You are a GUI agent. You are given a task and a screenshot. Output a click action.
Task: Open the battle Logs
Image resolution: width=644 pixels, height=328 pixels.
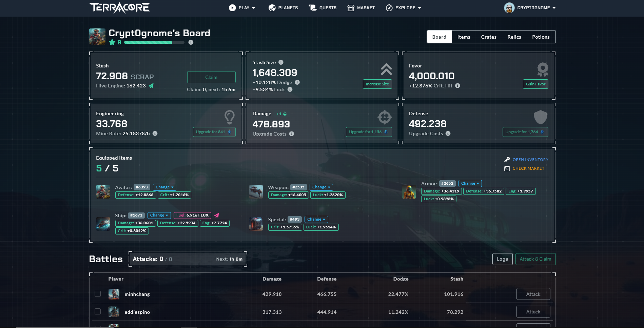click(502, 259)
